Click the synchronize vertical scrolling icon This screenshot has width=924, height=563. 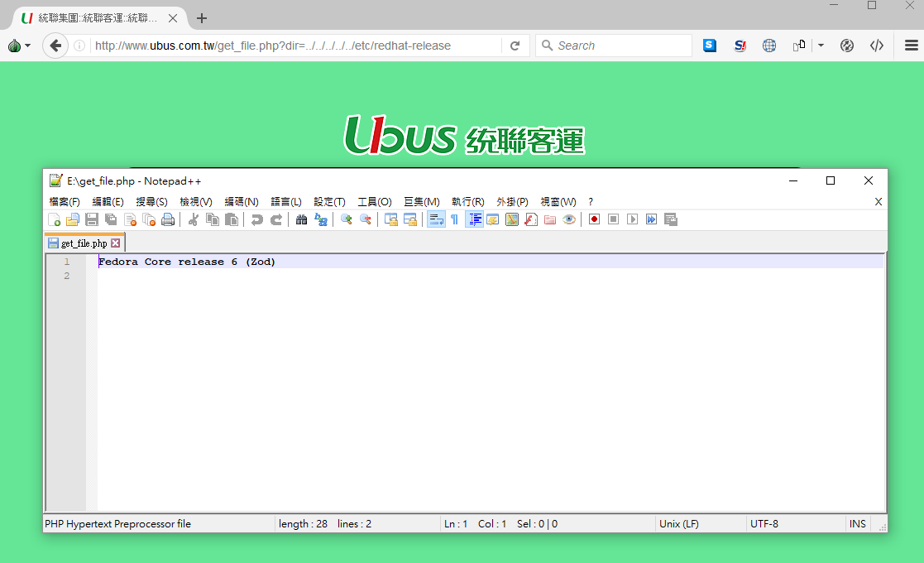point(390,220)
